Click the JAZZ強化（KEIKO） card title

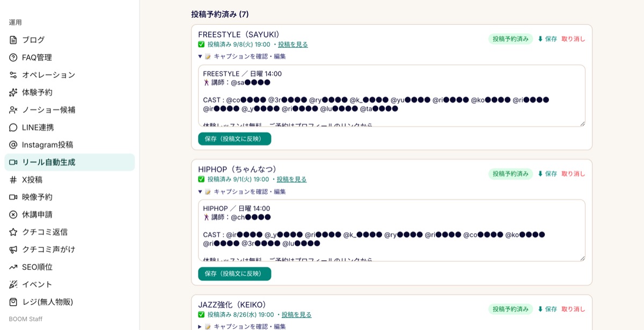click(x=235, y=305)
